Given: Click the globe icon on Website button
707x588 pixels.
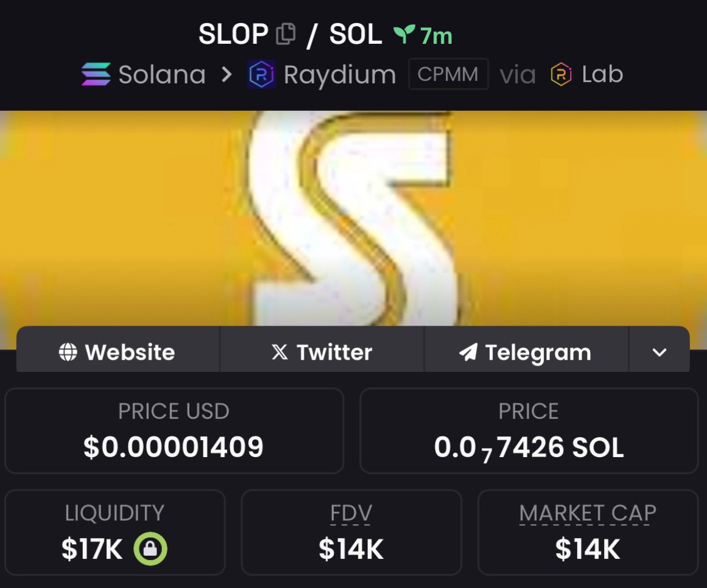Looking at the screenshot, I should [68, 352].
